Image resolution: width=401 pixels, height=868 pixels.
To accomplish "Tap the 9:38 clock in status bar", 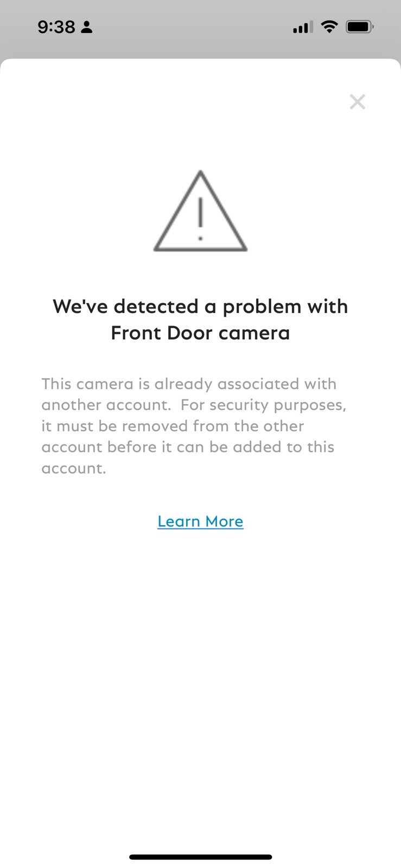I will pos(56,27).
